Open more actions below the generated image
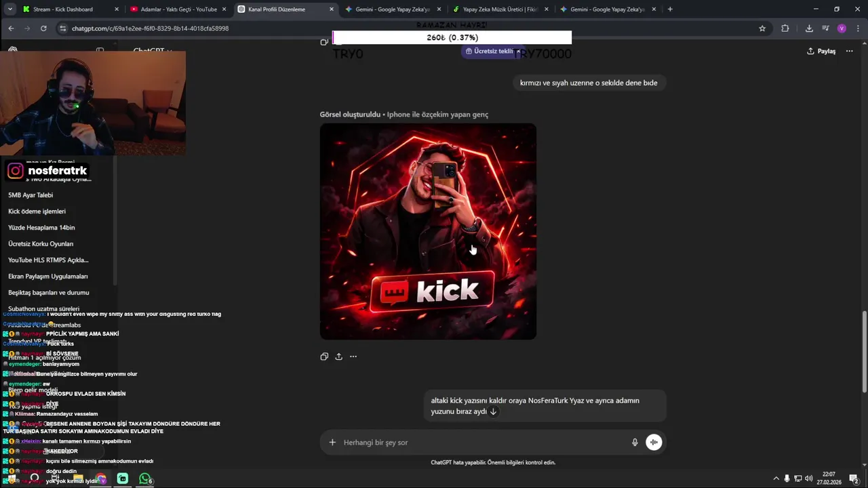The height and width of the screenshot is (488, 868). (x=353, y=357)
